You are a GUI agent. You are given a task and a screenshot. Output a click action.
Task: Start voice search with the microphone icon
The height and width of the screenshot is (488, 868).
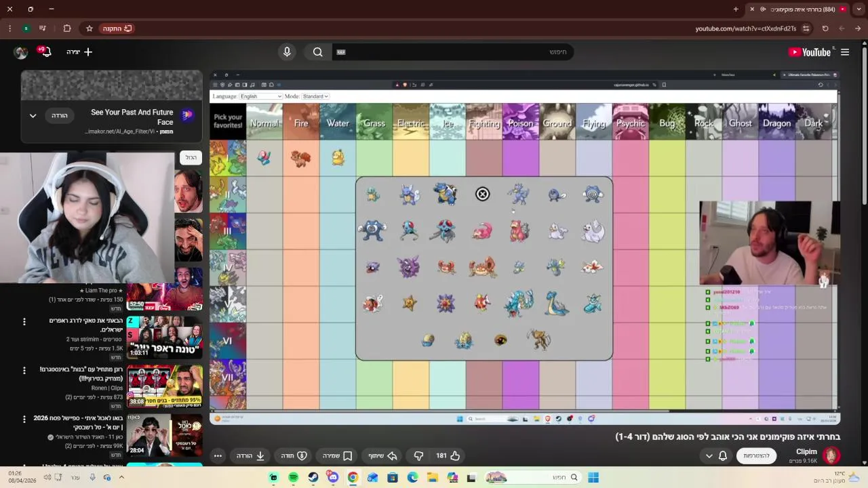tap(287, 52)
